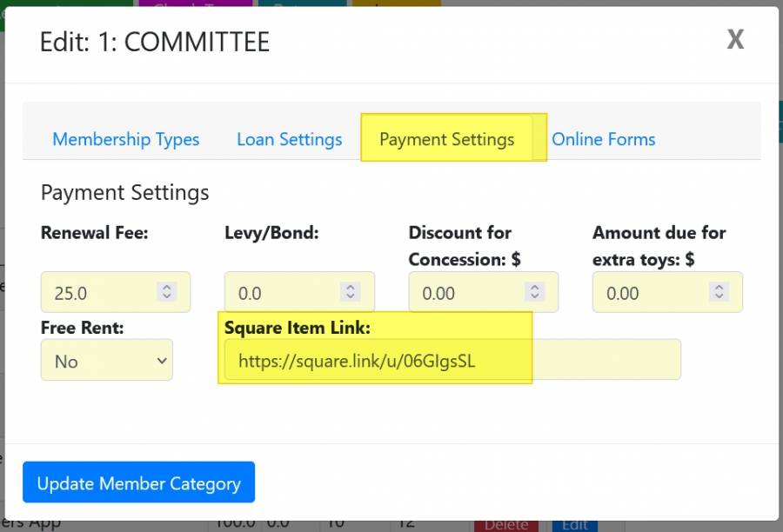Open the Free Rent dropdown
The height and width of the screenshot is (532, 783).
[106, 361]
